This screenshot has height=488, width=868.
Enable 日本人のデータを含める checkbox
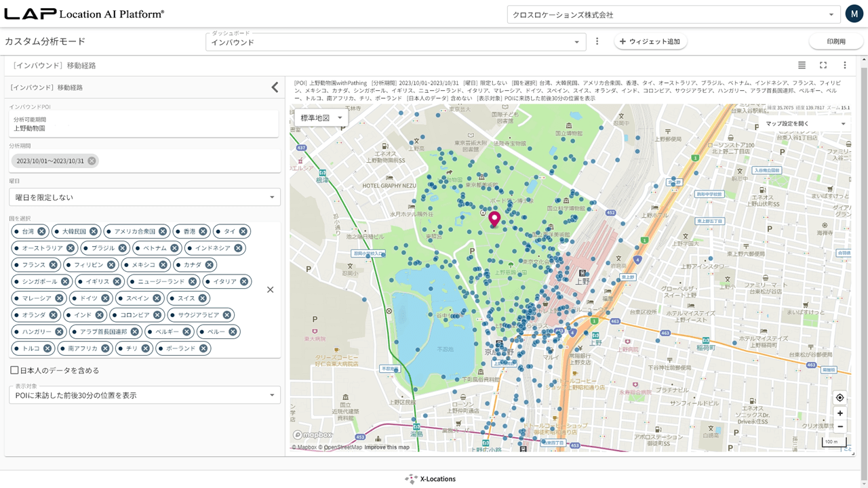14,370
